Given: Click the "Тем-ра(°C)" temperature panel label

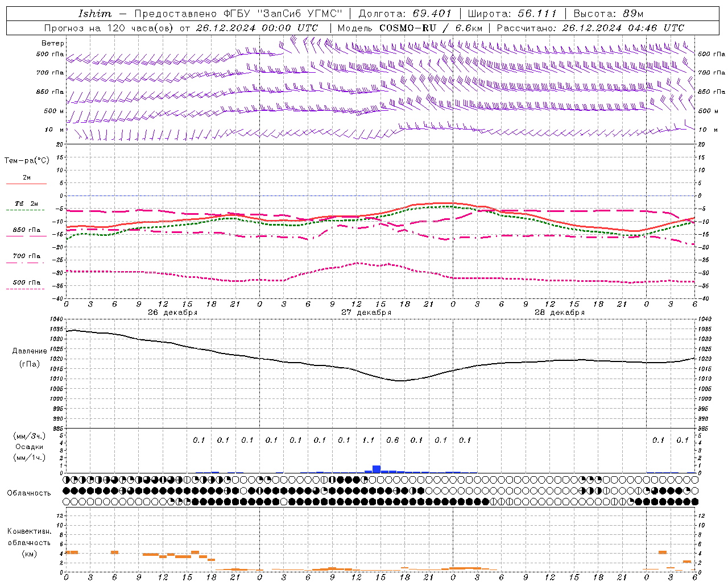Looking at the screenshot, I should pyautogui.click(x=27, y=161).
